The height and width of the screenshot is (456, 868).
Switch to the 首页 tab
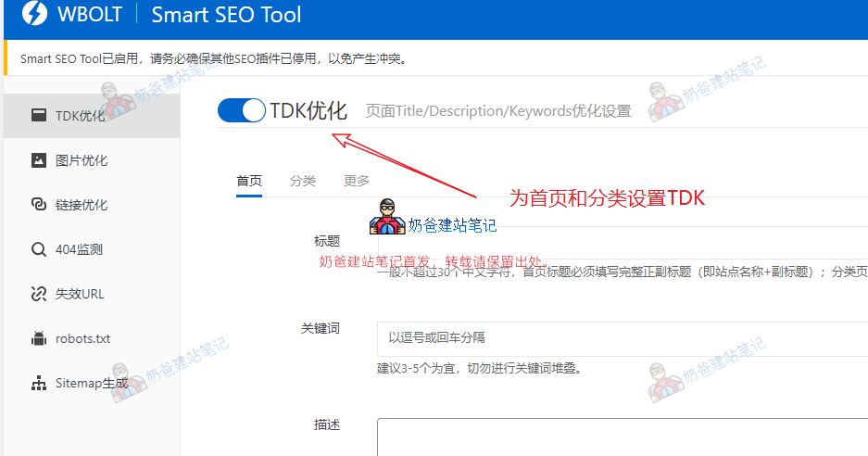click(x=249, y=181)
